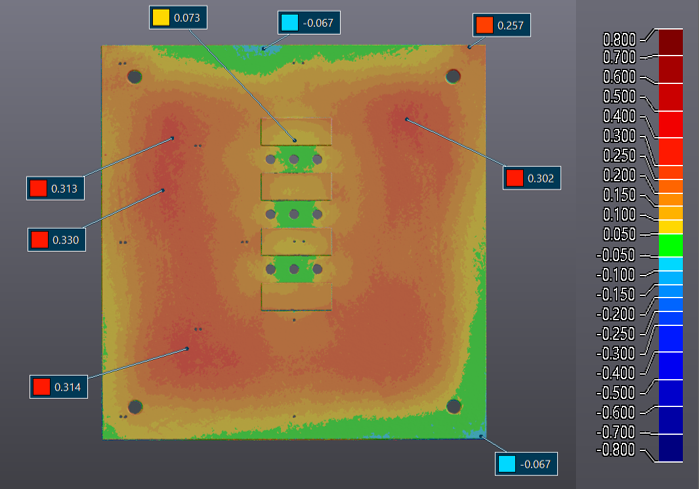Click the -0.500 value on the scale
This screenshot has width=699, height=489.
[x=616, y=393]
